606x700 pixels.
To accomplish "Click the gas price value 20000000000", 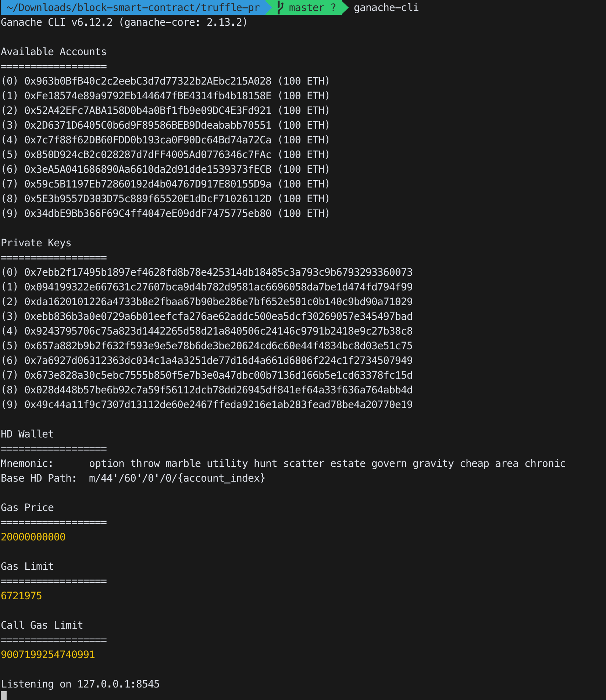I will pos(33,537).
